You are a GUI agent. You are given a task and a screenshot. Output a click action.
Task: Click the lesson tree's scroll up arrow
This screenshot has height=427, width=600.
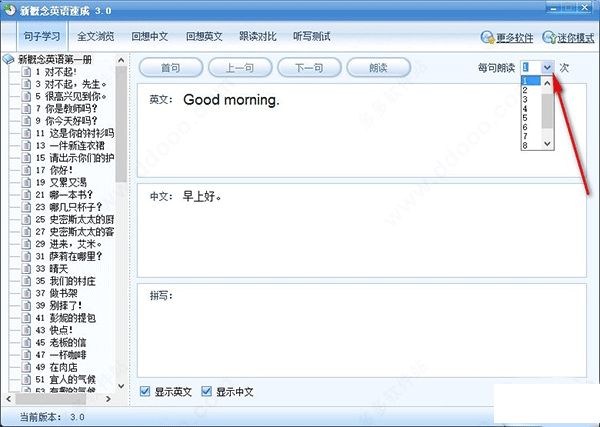tap(121, 60)
